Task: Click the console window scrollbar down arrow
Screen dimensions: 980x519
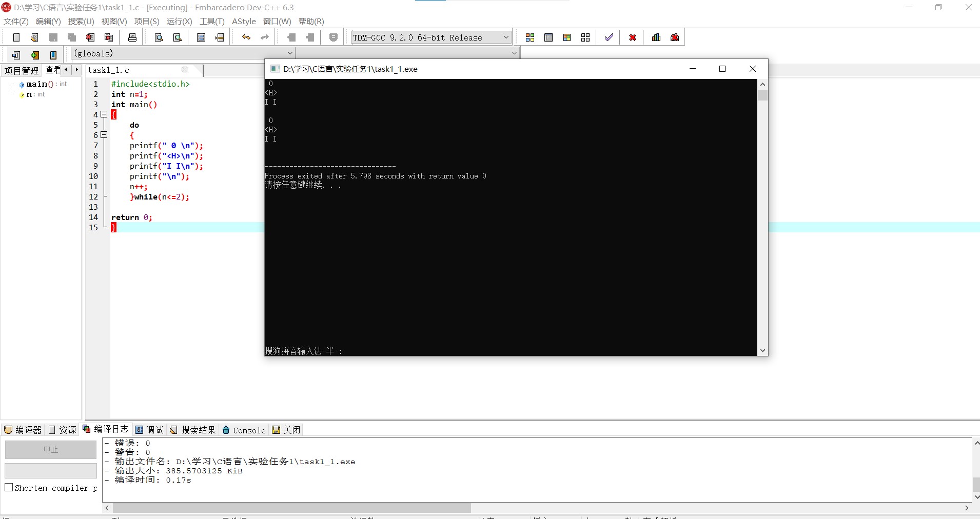Action: click(x=762, y=351)
